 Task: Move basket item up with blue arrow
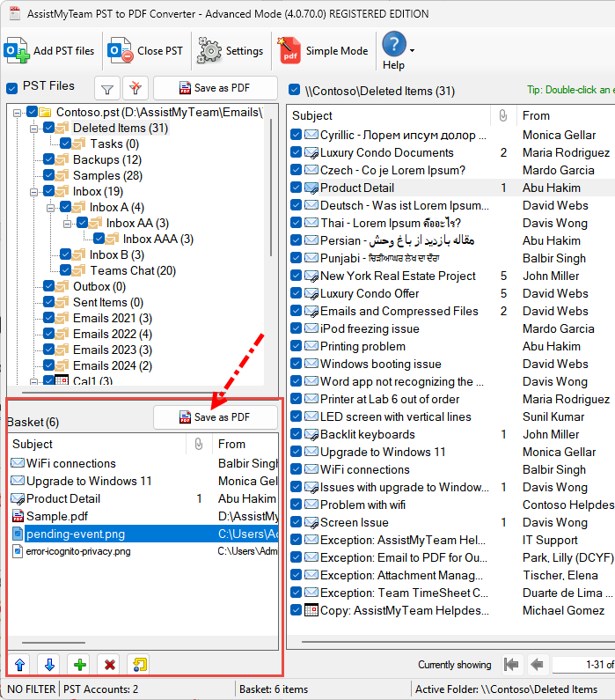tap(18, 665)
